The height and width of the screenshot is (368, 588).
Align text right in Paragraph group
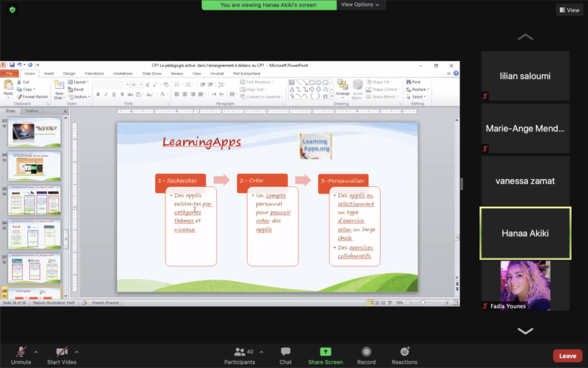pos(193,94)
